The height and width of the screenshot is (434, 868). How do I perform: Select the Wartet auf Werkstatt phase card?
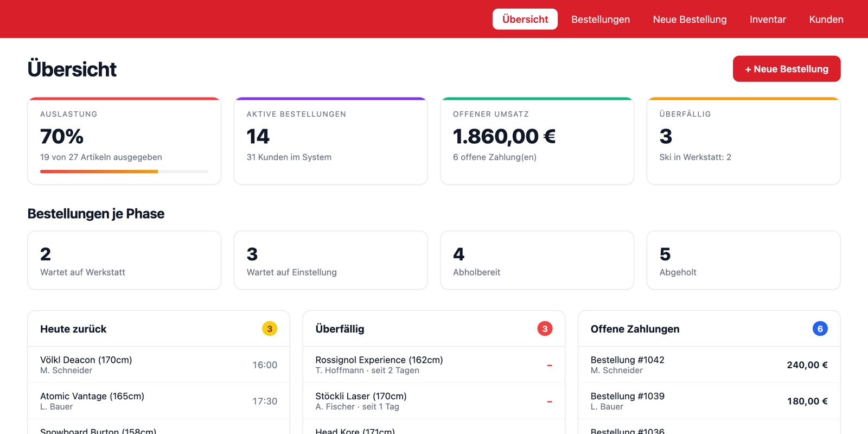(124, 260)
